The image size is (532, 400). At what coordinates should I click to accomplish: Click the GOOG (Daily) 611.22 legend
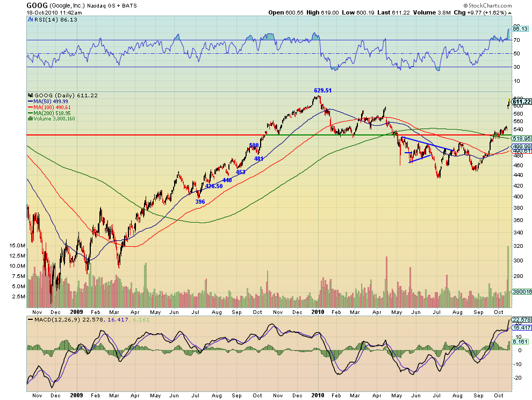66,95
